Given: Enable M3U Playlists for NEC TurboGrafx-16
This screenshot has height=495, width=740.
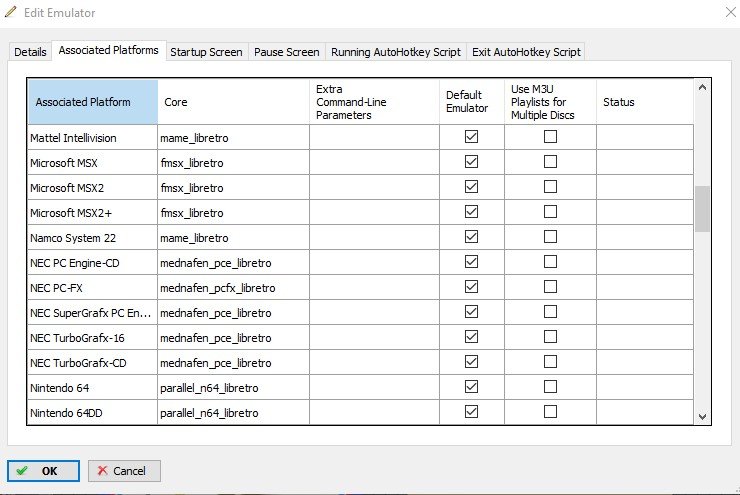Looking at the screenshot, I should pyautogui.click(x=550, y=337).
